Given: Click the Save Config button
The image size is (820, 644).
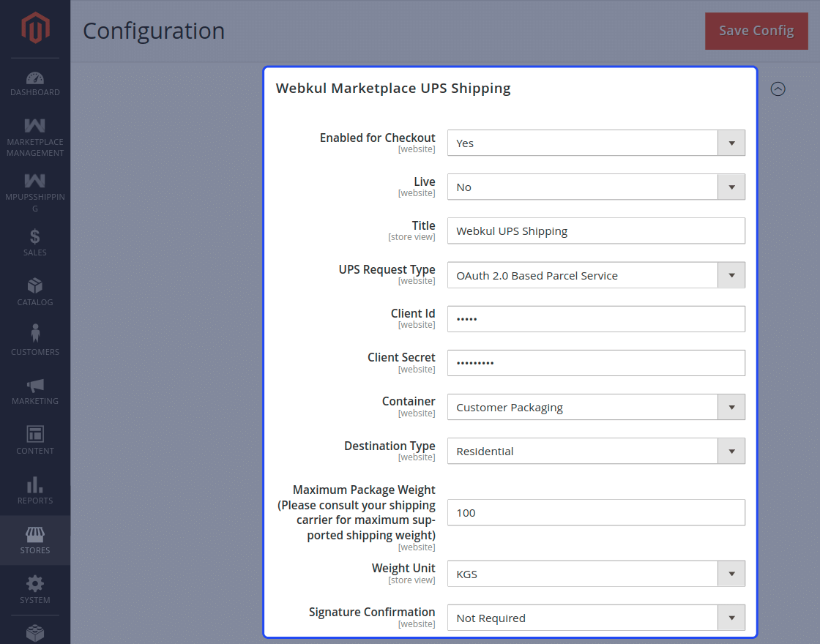Looking at the screenshot, I should click(756, 31).
